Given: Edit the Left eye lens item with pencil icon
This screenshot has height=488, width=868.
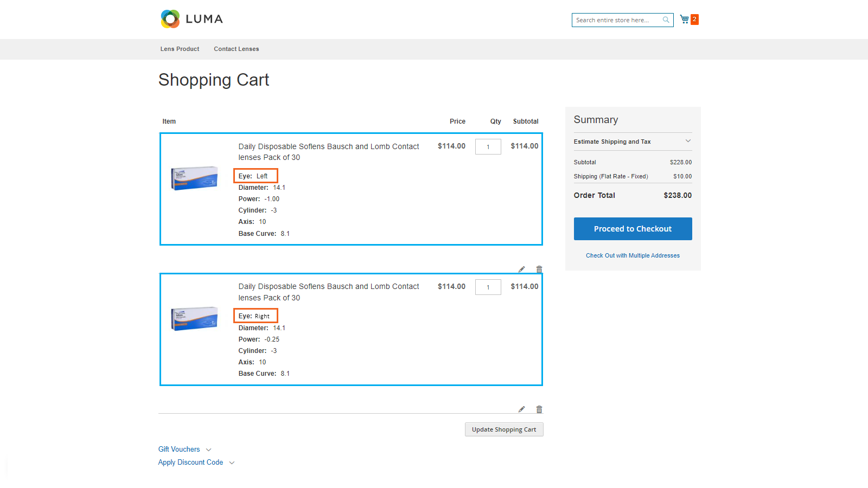Looking at the screenshot, I should tap(521, 269).
